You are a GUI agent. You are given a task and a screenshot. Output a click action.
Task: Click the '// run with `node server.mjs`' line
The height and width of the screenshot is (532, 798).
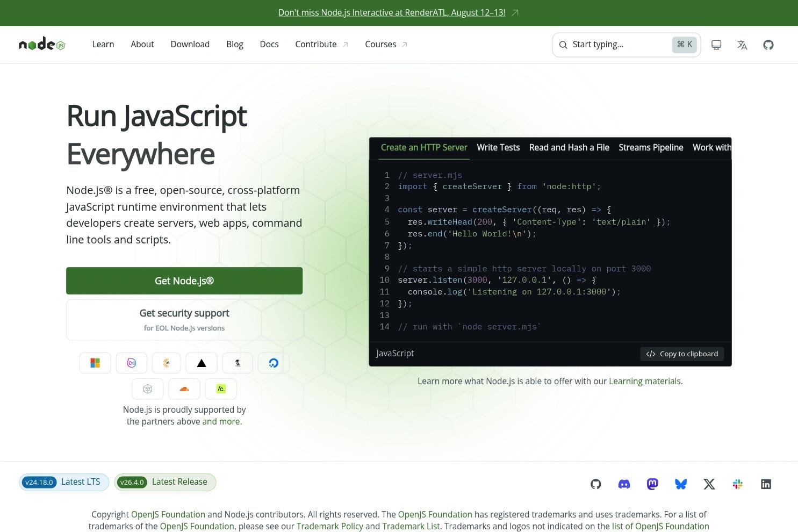(x=470, y=327)
